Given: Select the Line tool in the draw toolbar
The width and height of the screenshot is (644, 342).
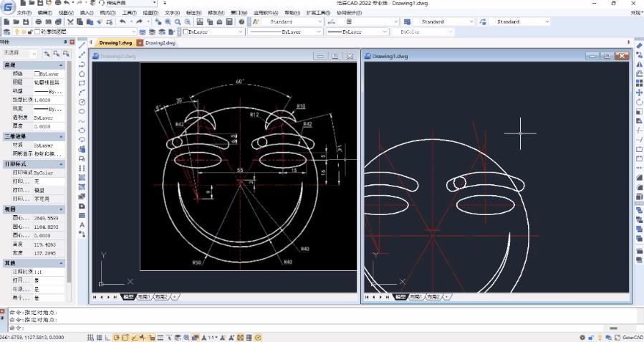Looking at the screenshot, I should click(82, 45).
